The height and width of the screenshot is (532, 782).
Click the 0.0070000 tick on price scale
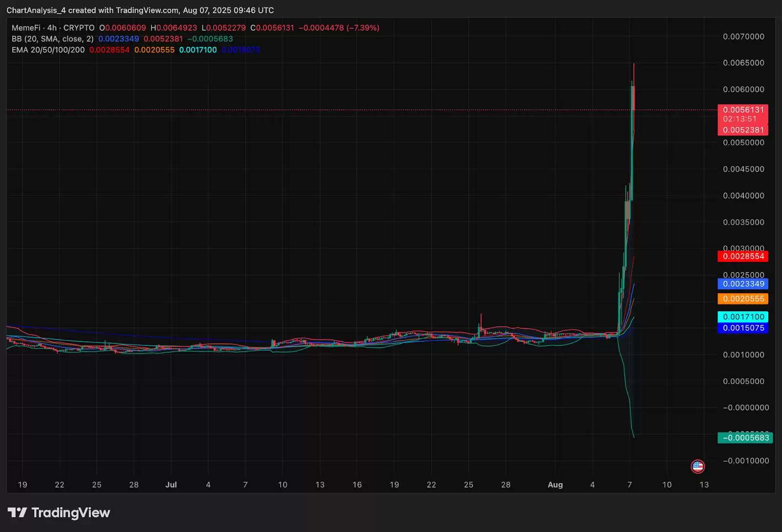743,37
